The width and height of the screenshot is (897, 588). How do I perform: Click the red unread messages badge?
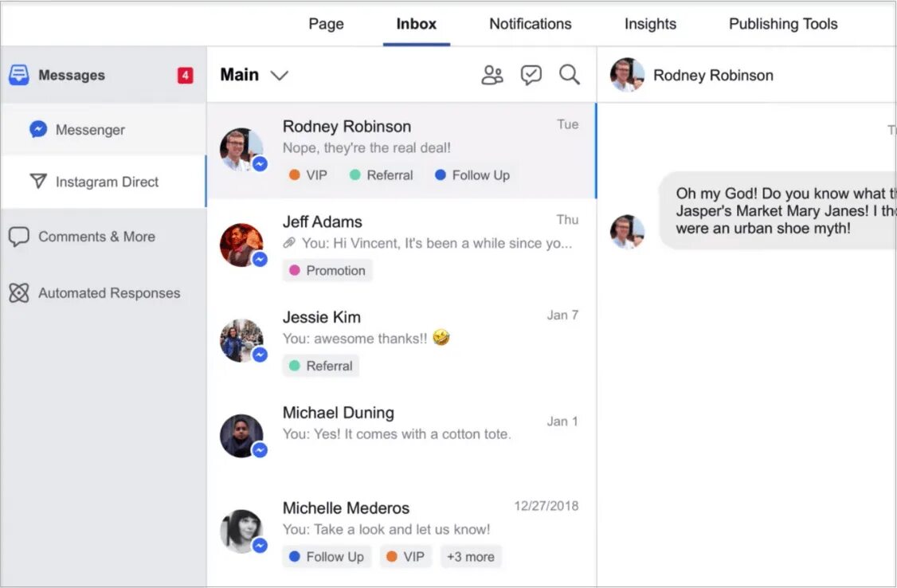(185, 75)
